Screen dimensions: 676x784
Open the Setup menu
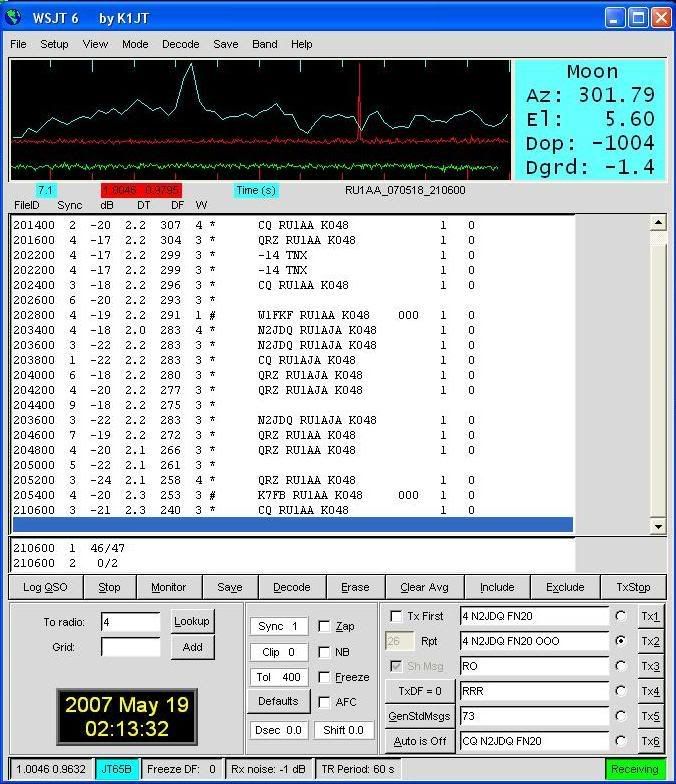coord(54,44)
